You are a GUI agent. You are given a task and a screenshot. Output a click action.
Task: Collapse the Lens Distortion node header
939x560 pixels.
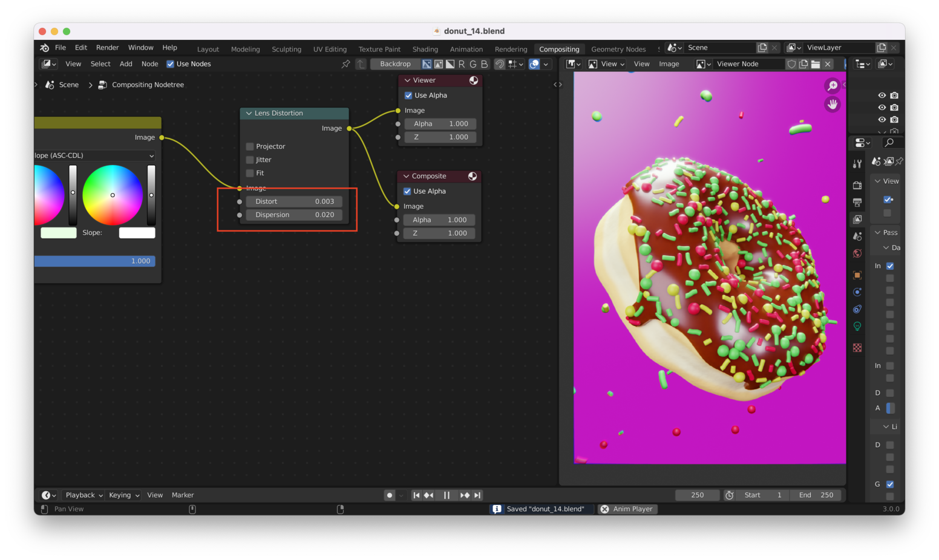click(248, 113)
